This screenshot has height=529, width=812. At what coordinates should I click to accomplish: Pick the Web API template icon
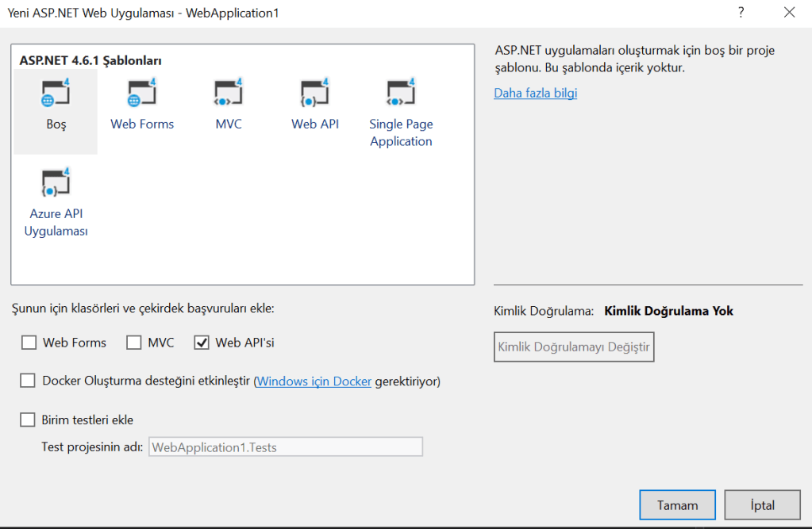point(315,95)
